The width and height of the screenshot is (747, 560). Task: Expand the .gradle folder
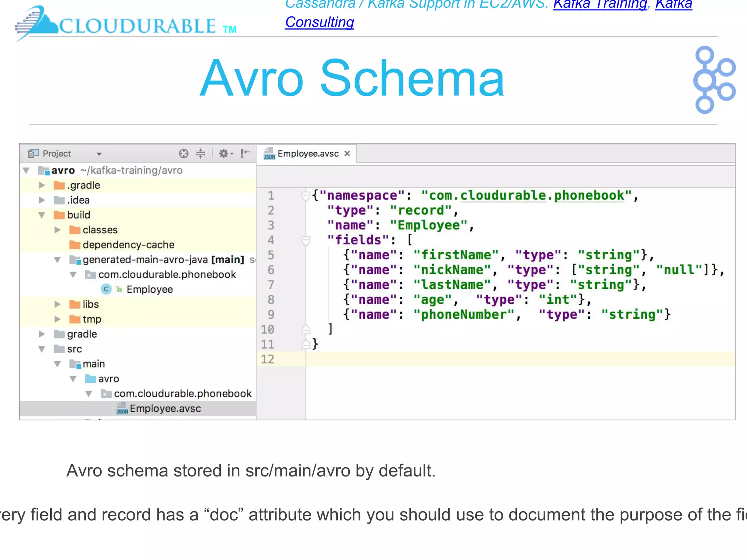click(x=42, y=185)
